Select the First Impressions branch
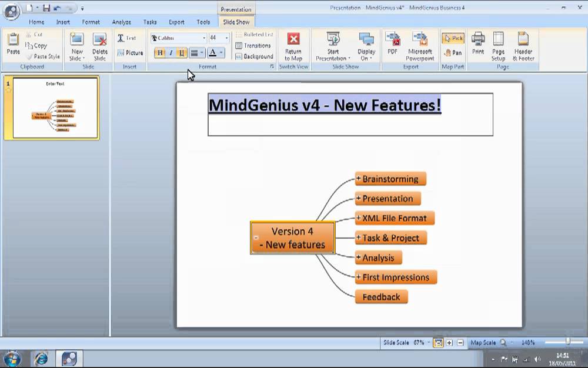This screenshot has height=368, width=588. coord(396,277)
